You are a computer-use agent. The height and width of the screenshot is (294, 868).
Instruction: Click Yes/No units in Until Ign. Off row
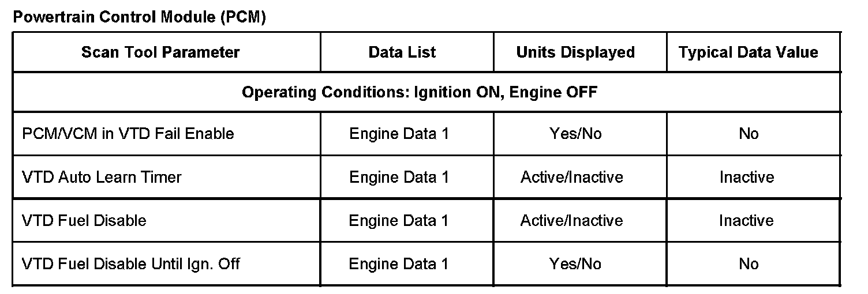[x=575, y=264]
